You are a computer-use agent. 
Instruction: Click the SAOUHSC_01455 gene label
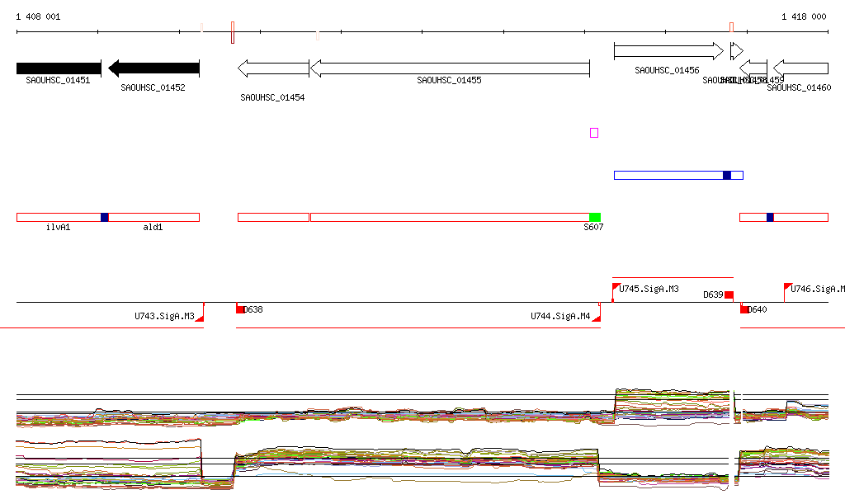click(x=449, y=80)
